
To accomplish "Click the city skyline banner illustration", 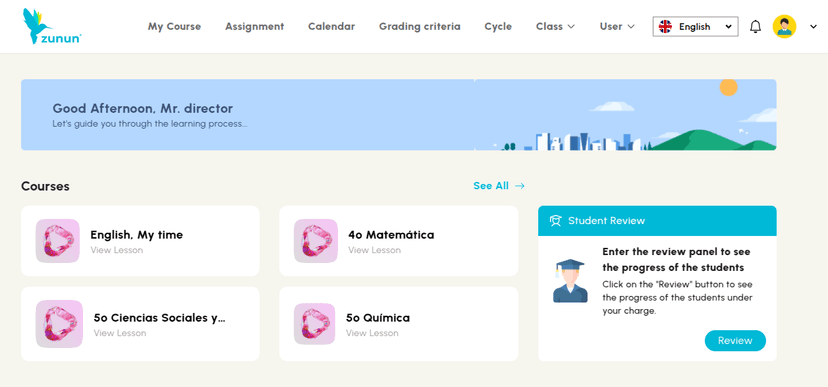I will pyautogui.click(x=626, y=115).
